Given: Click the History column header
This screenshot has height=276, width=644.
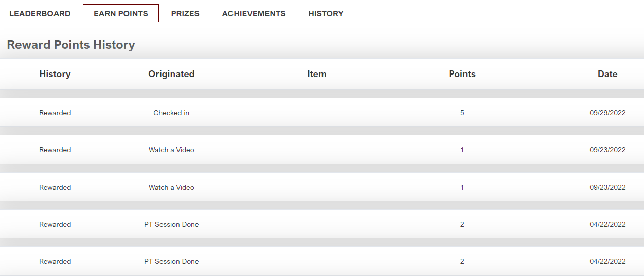Looking at the screenshot, I should [55, 74].
